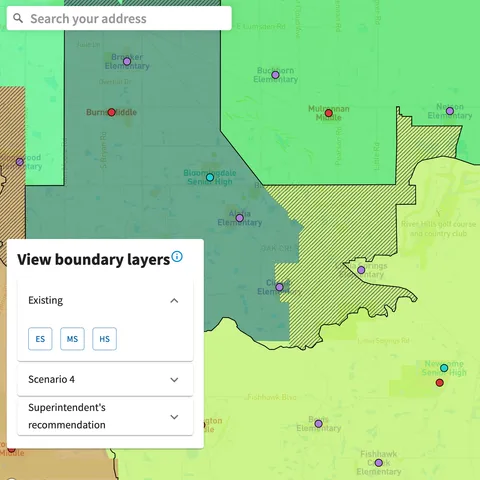Select the Lithia Springs Elementary marker
The width and height of the screenshot is (480, 480).
pos(361,270)
